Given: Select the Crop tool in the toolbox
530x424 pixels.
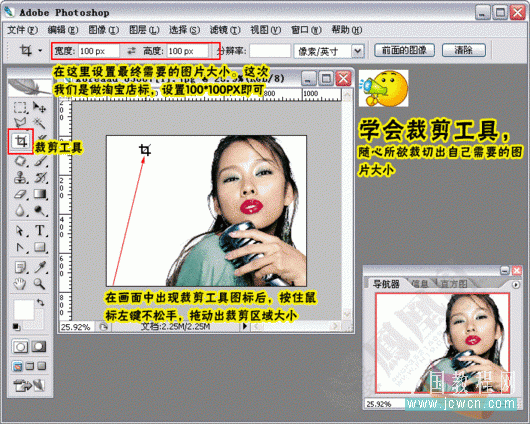Looking at the screenshot, I should point(21,141).
